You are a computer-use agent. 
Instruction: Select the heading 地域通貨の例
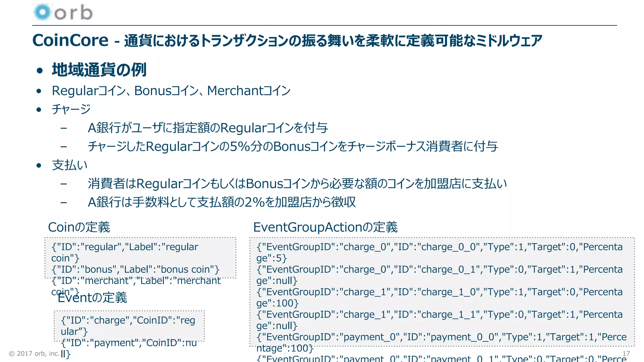99,70
